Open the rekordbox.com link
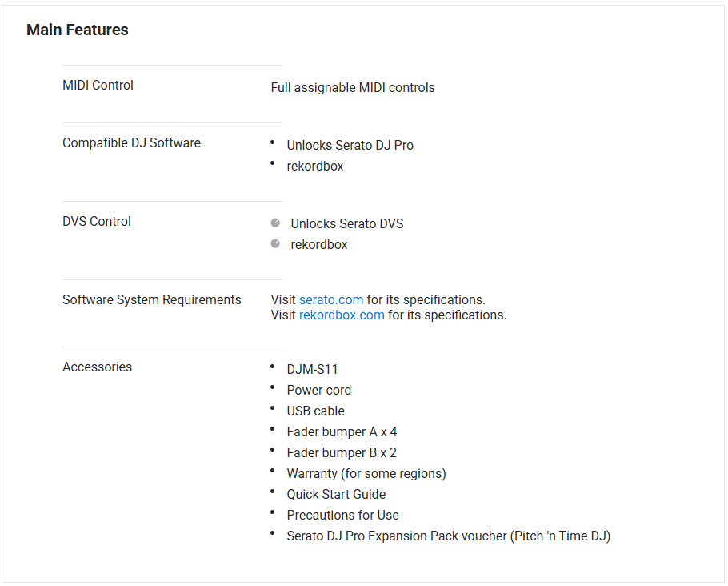728x586 pixels. point(342,315)
